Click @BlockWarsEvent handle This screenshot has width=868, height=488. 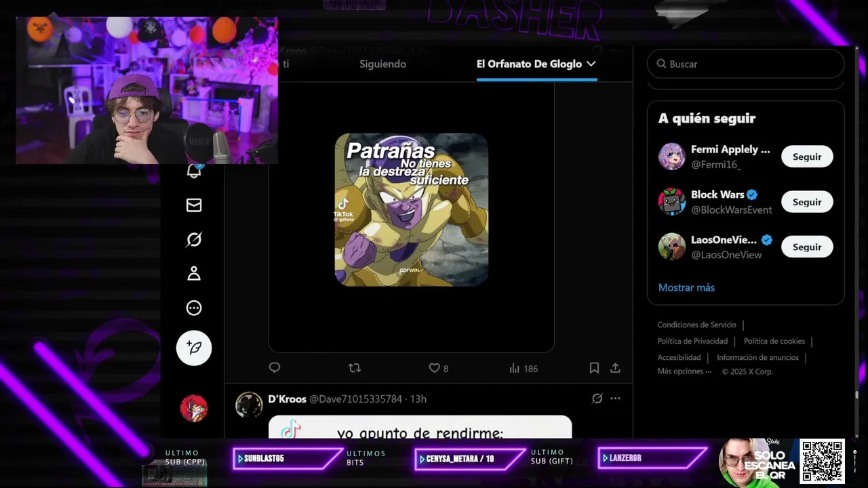tap(731, 209)
